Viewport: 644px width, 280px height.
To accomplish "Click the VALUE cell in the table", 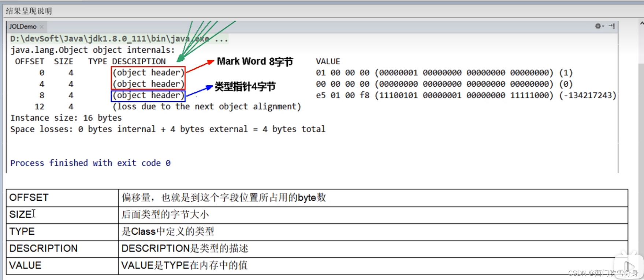I will click(62, 266).
